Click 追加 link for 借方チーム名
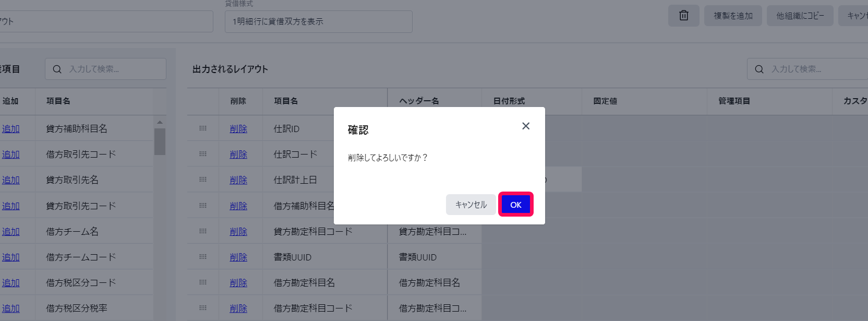Screen dimensions: 868x321 (x=10, y=231)
